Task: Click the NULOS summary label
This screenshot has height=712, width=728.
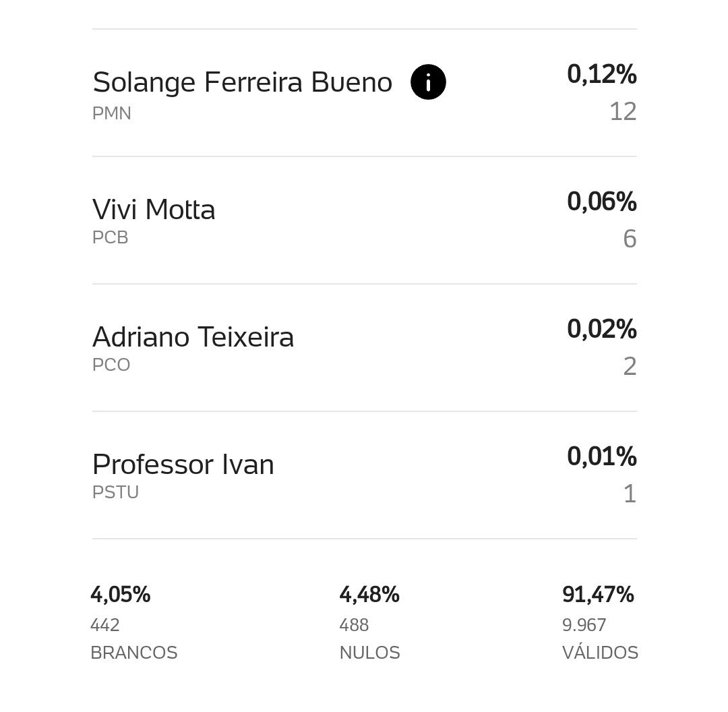Action: [x=369, y=653]
